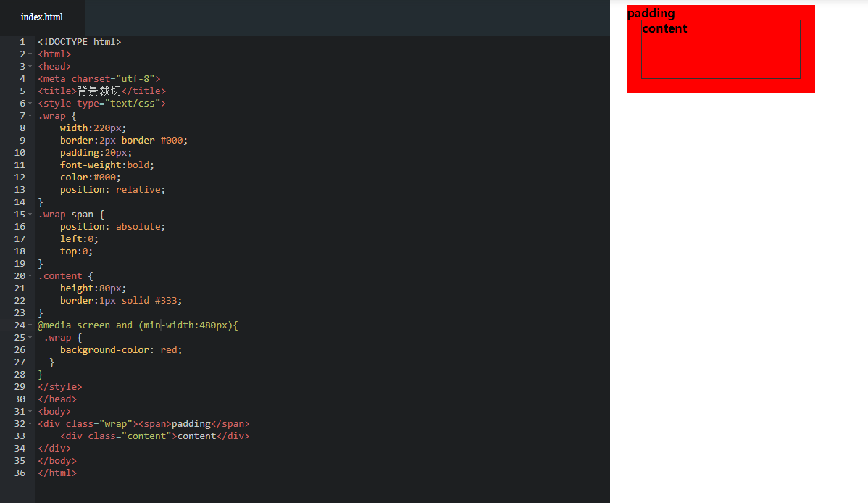This screenshot has width=868, height=503.
Task: Click the closing </style> tag
Action: (x=60, y=386)
